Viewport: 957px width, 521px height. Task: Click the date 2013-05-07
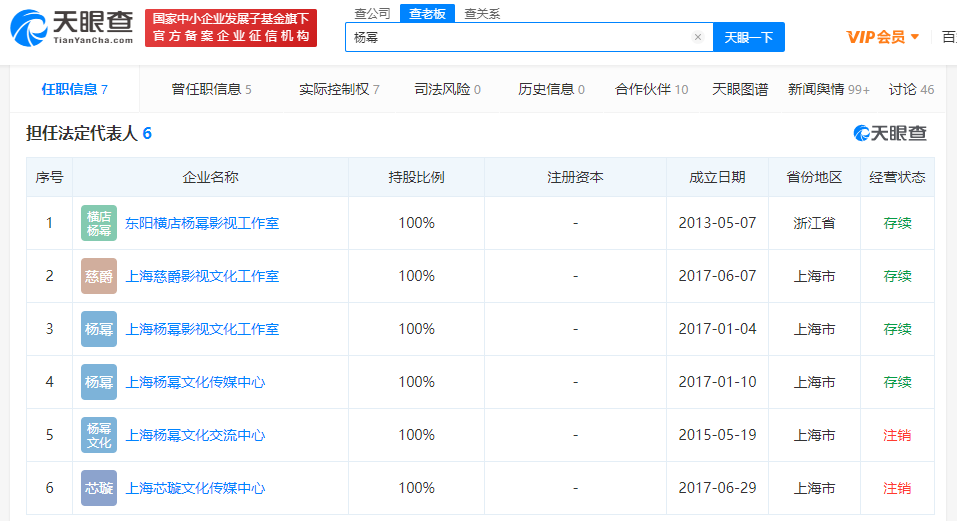pos(717,223)
